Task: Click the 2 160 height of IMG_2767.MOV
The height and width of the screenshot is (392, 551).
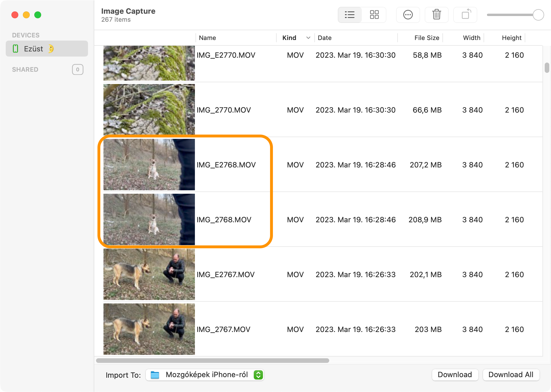Action: 514,329
